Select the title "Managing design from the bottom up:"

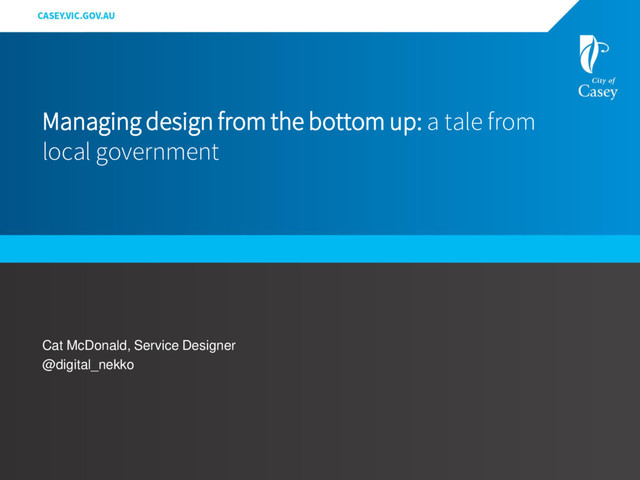pyautogui.click(x=232, y=122)
